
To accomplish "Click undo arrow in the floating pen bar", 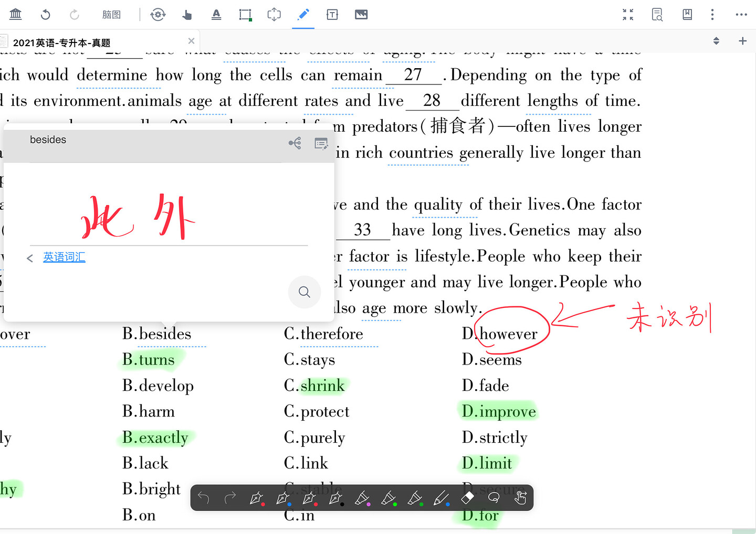I will click(204, 498).
